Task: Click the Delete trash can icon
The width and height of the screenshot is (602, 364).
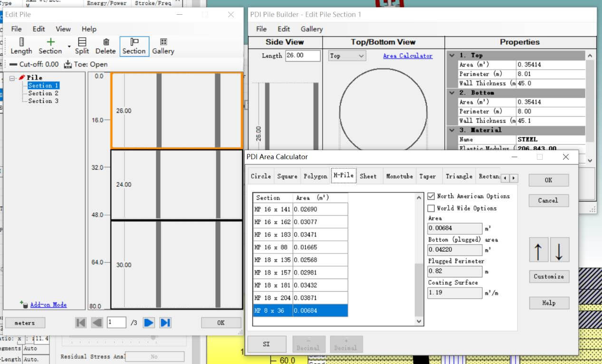Action: 105,42
